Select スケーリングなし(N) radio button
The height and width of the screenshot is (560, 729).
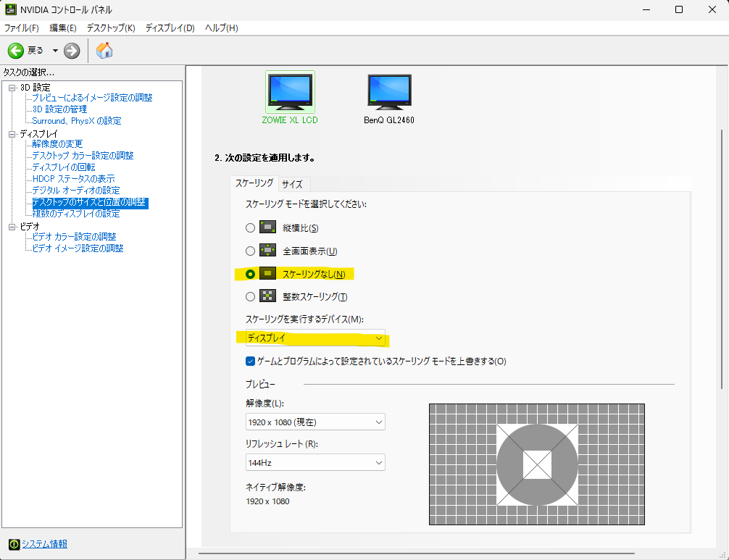click(x=250, y=274)
